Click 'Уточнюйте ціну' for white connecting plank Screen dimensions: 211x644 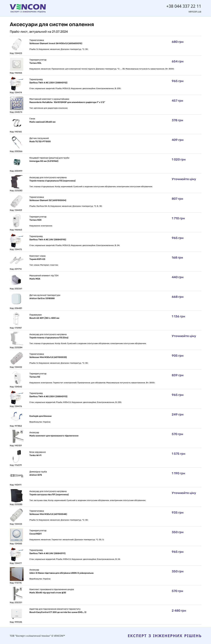coord(184,336)
